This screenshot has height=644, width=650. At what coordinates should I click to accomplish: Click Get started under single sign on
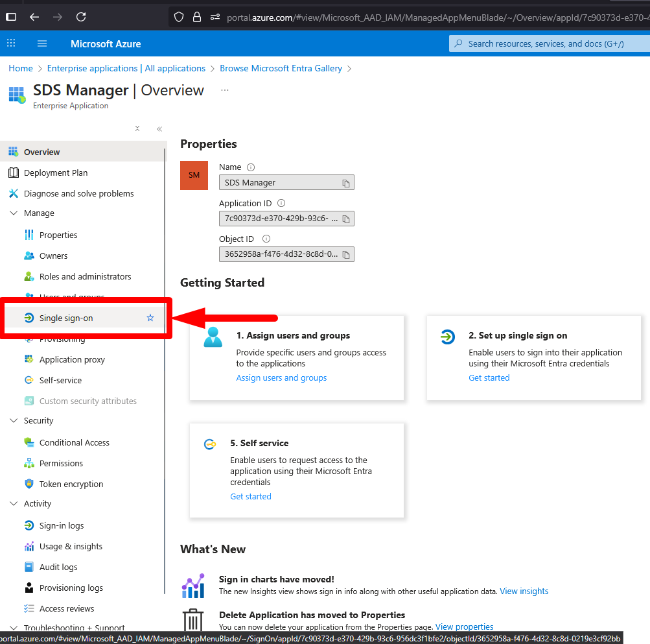pos(489,377)
